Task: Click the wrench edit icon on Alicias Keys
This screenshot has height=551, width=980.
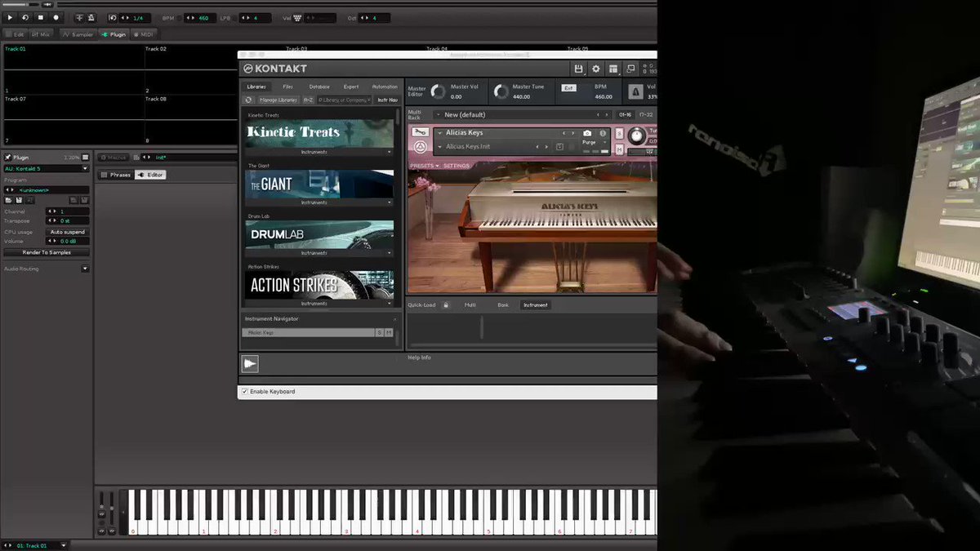Action: [420, 132]
